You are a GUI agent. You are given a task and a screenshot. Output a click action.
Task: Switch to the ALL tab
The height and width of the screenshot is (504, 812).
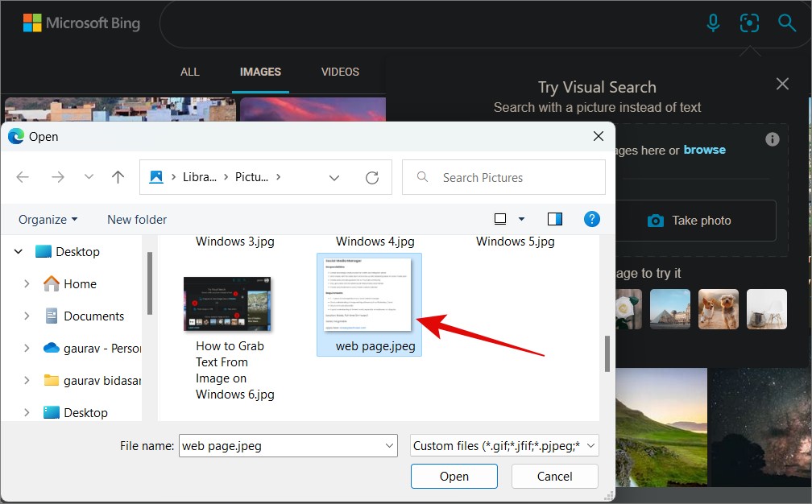[x=189, y=72]
